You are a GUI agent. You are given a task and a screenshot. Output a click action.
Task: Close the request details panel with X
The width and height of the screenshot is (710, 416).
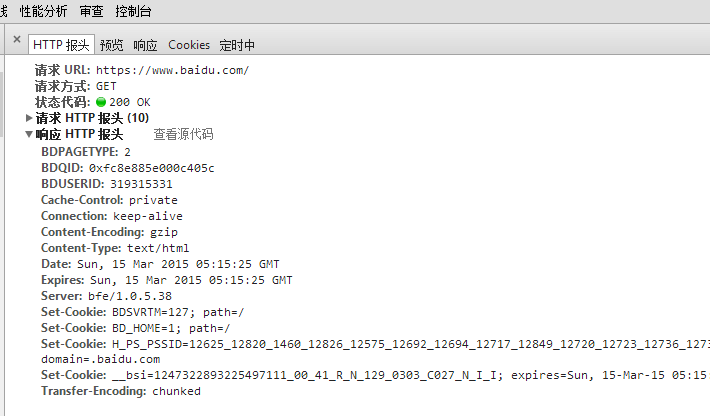(17, 39)
